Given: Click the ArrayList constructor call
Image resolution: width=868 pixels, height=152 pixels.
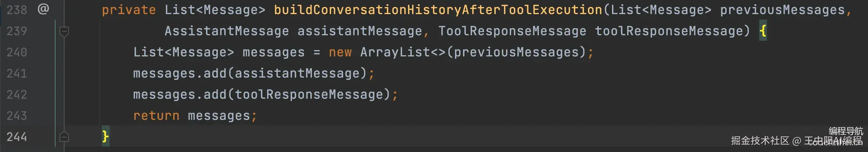Looking at the screenshot, I should (395, 52).
